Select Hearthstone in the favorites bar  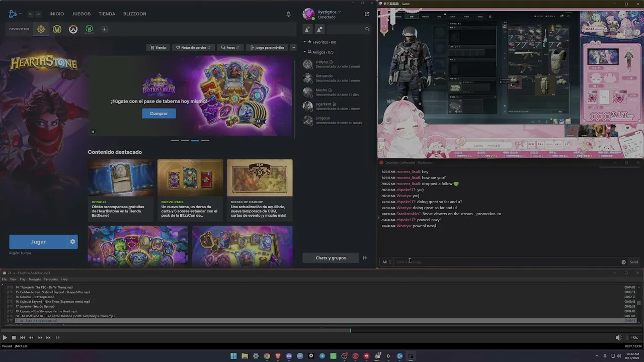(x=41, y=29)
